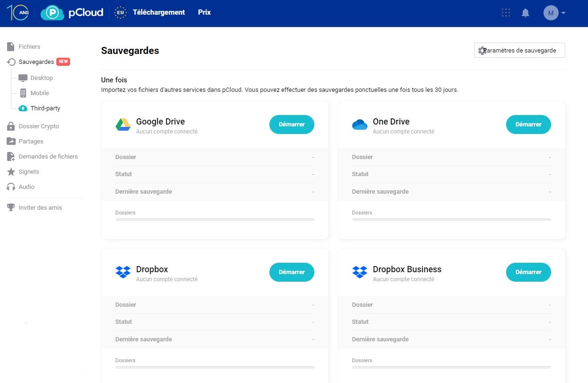Click the Sauvegardes page heading
The width and height of the screenshot is (588, 383).
(x=130, y=51)
